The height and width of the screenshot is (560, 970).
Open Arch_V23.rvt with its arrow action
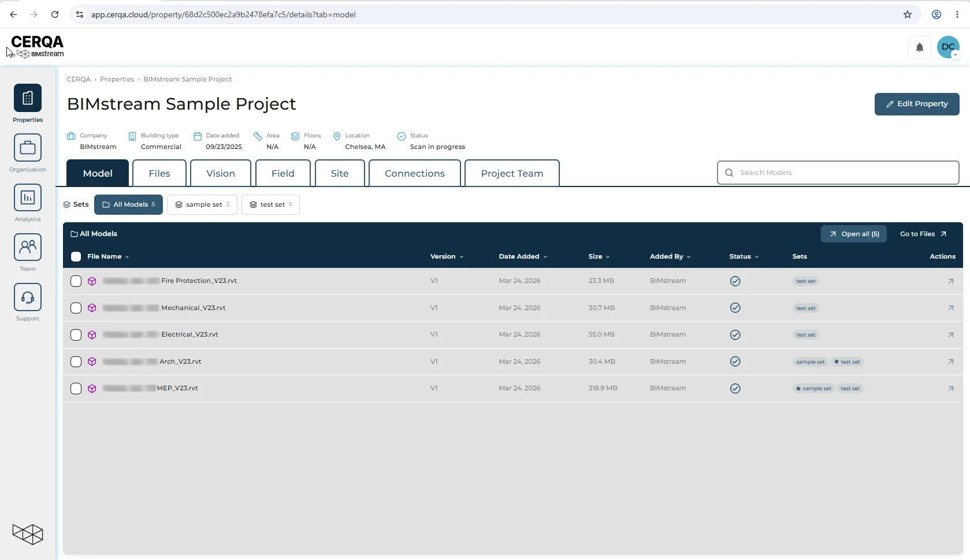(x=951, y=361)
